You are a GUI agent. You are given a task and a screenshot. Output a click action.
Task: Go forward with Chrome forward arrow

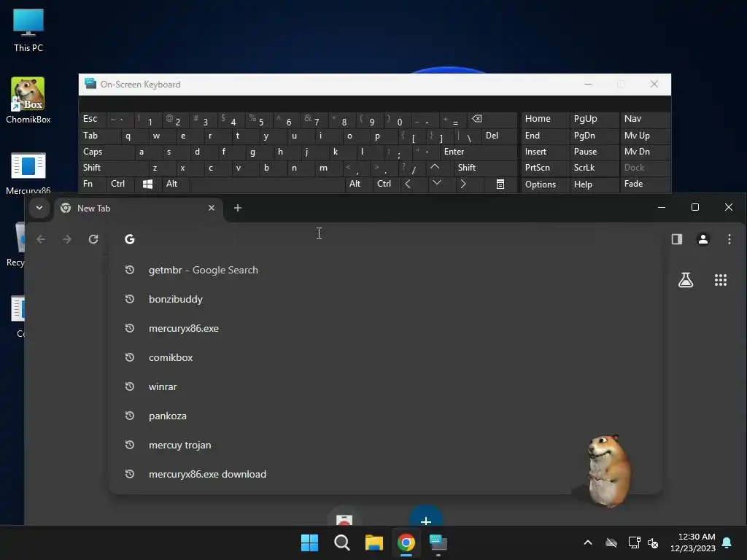pyautogui.click(x=67, y=239)
